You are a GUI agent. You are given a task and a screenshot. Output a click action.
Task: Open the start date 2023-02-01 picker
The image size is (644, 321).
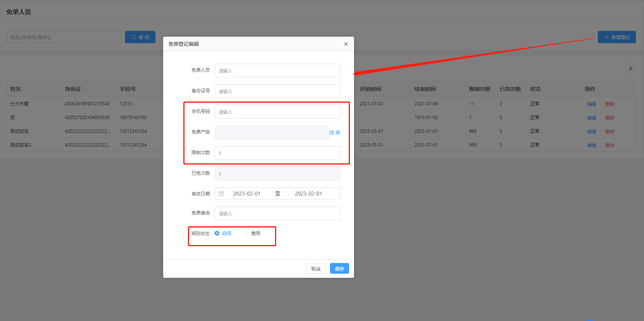click(247, 194)
